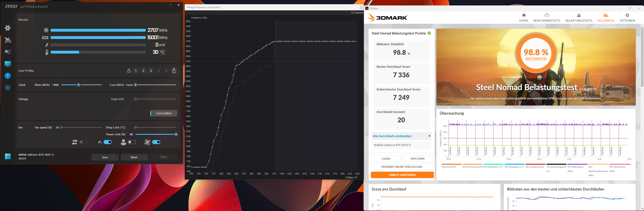Click the temperature thermometer icon
Viewport: 644px width, 211px height.
pos(47,52)
